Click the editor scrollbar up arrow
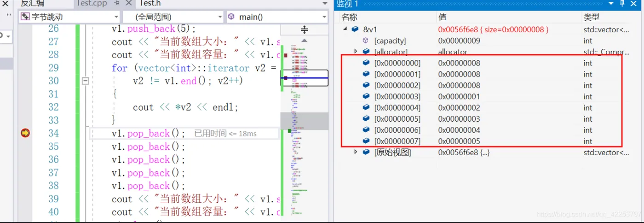Viewport: 644px width, 223px height. [304, 40]
